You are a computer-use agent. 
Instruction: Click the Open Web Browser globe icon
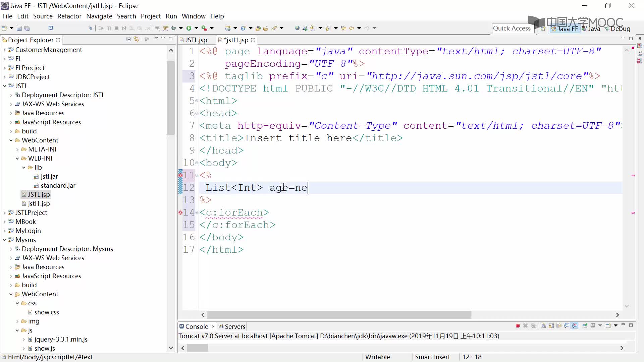pyautogui.click(x=297, y=28)
